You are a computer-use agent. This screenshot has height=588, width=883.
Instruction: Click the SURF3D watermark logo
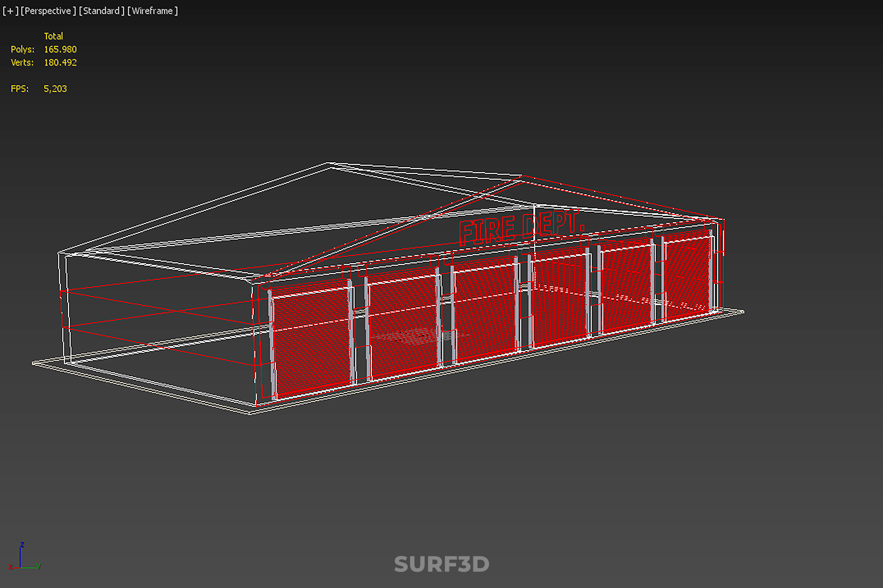tap(441, 564)
